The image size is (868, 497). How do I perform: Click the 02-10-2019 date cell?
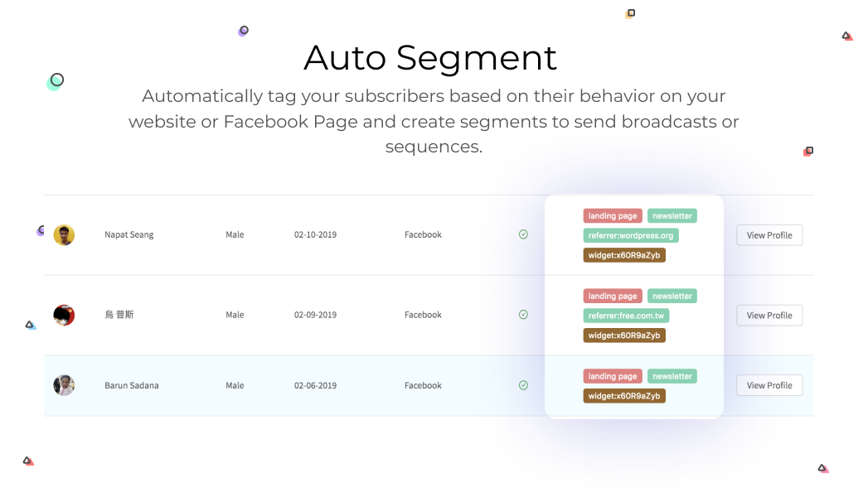point(316,234)
